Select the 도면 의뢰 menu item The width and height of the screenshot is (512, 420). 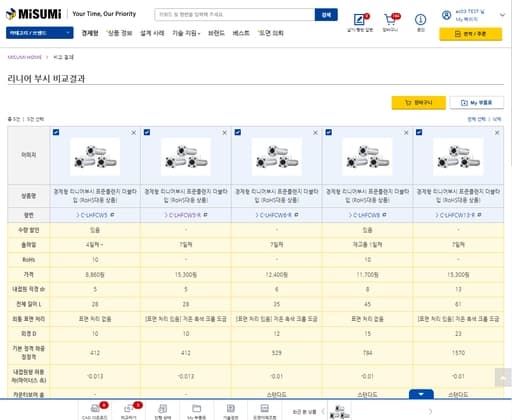(271, 33)
